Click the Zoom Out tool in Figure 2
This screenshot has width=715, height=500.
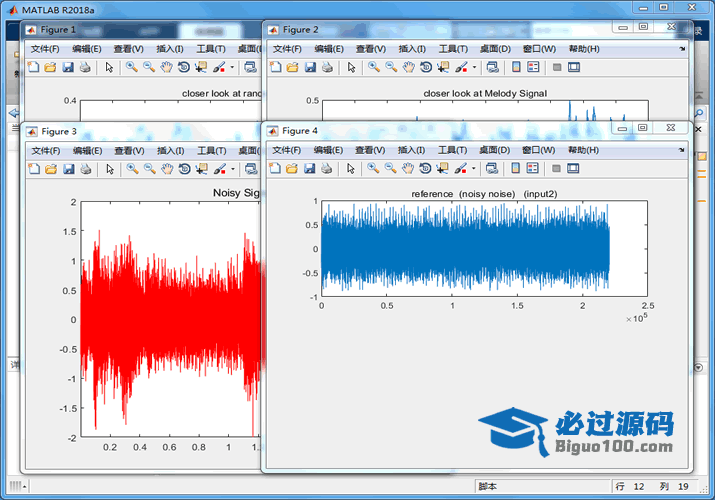click(391, 68)
